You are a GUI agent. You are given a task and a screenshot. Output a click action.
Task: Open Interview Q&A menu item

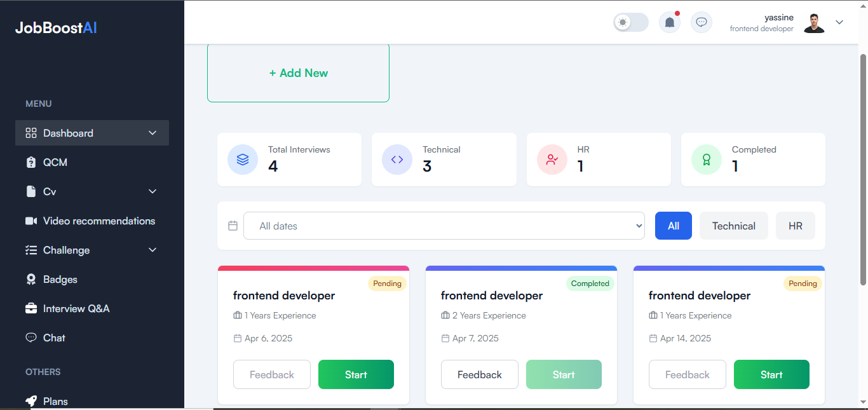click(x=92, y=308)
